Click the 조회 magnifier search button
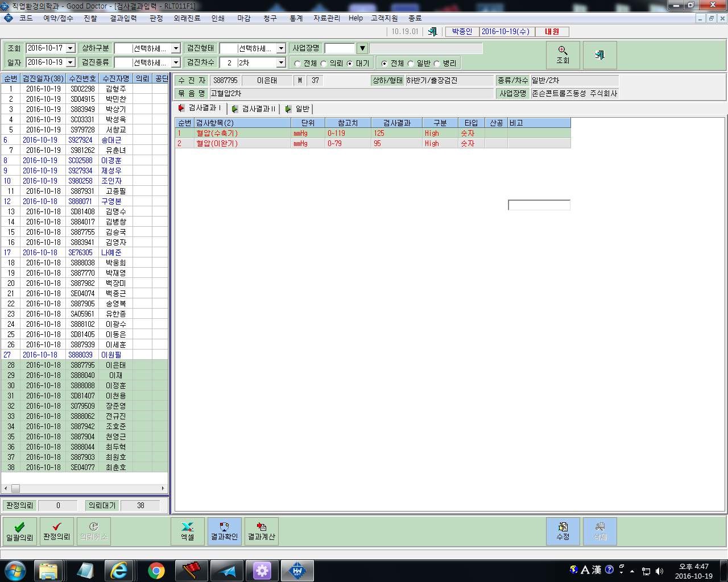The image size is (728, 582). [x=562, y=55]
